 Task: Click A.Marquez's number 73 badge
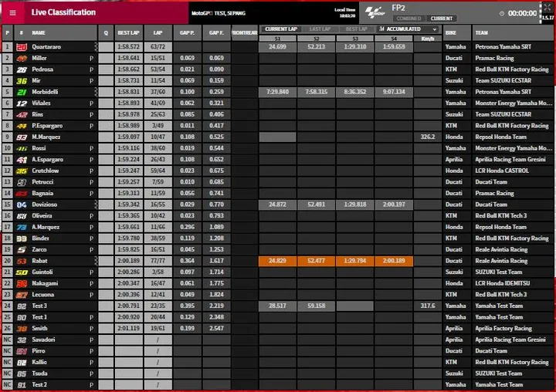(22, 227)
